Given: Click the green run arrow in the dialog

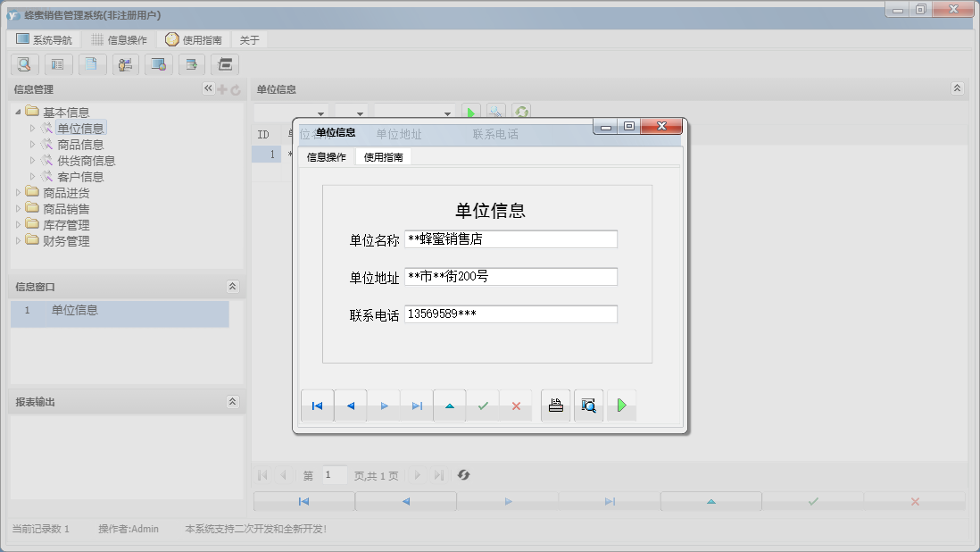Looking at the screenshot, I should (621, 406).
